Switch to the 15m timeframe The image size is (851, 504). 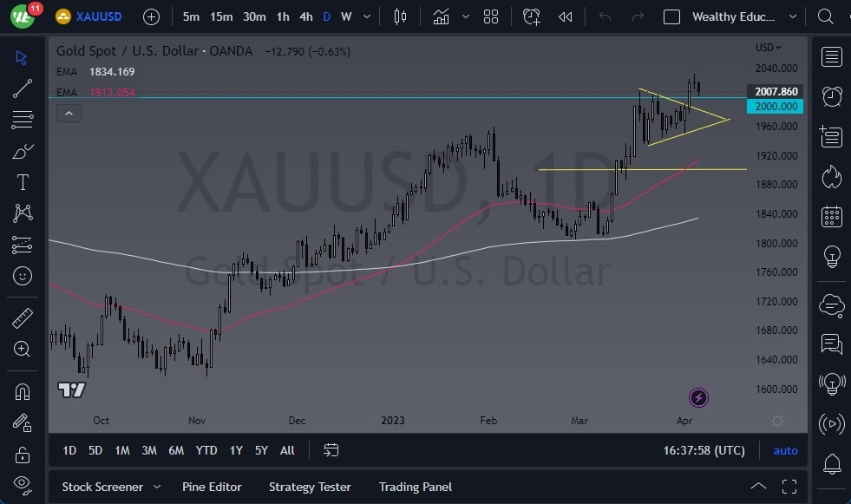point(221,16)
